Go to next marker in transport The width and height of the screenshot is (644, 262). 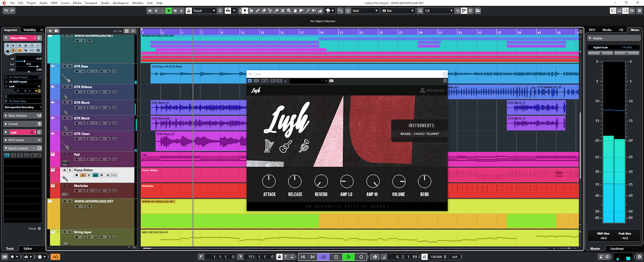point(312,257)
